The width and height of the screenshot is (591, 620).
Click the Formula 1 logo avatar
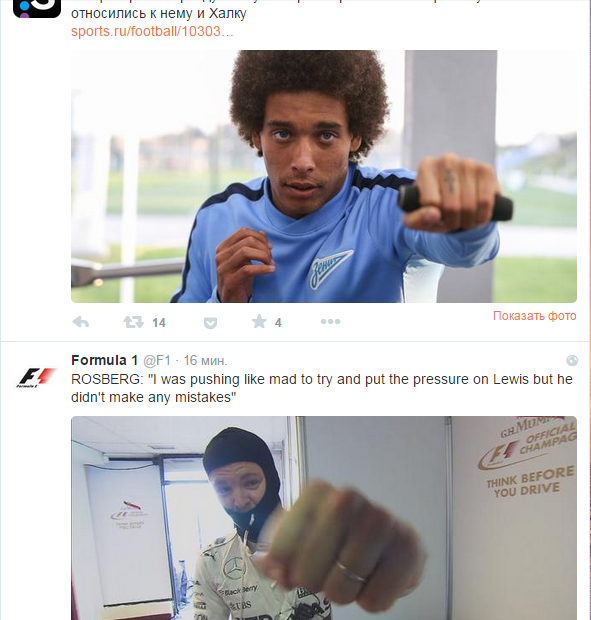point(36,378)
